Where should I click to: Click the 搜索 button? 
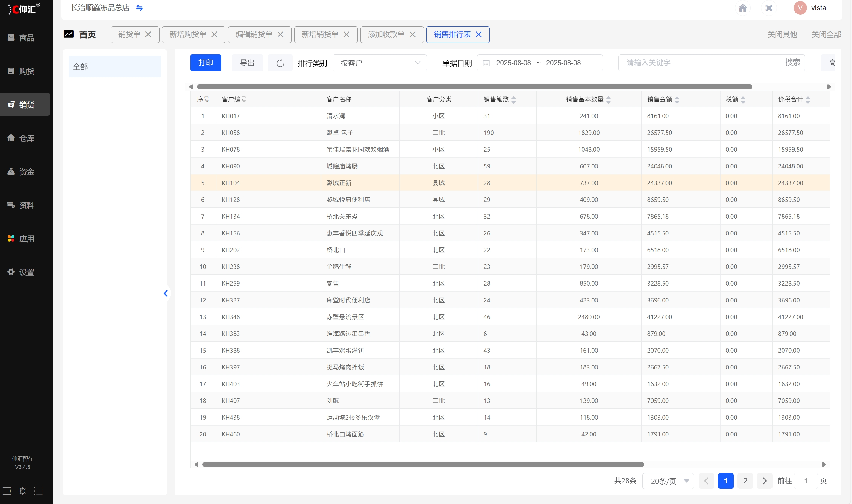(x=792, y=63)
